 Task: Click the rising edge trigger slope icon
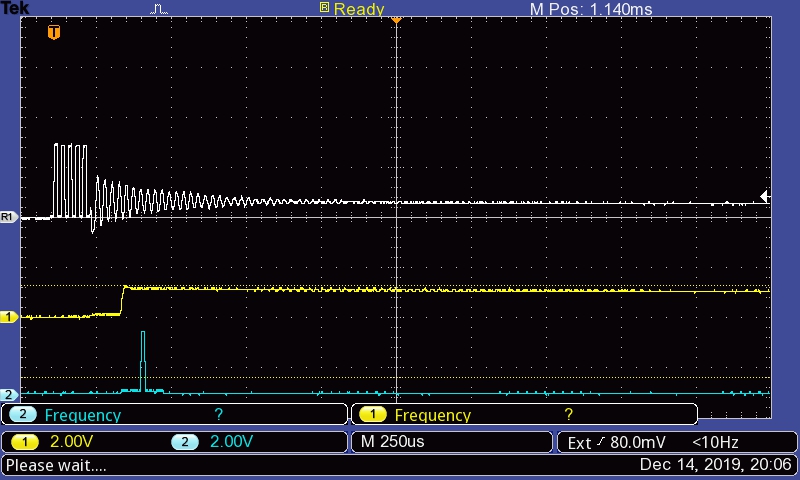click(x=601, y=441)
